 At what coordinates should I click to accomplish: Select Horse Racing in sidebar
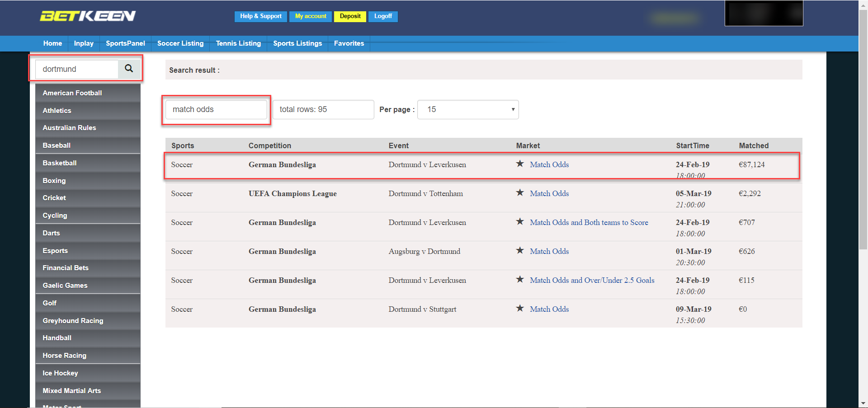click(x=88, y=356)
